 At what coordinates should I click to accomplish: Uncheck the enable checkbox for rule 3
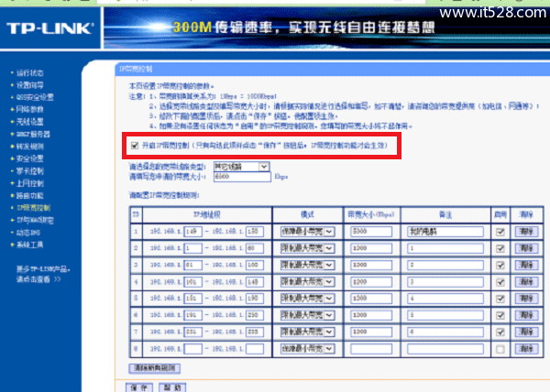(x=500, y=266)
